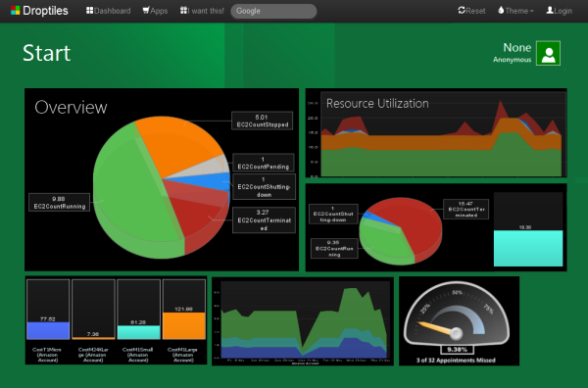Open the Apps store link
The height and width of the screenshot is (388, 588).
tap(155, 11)
